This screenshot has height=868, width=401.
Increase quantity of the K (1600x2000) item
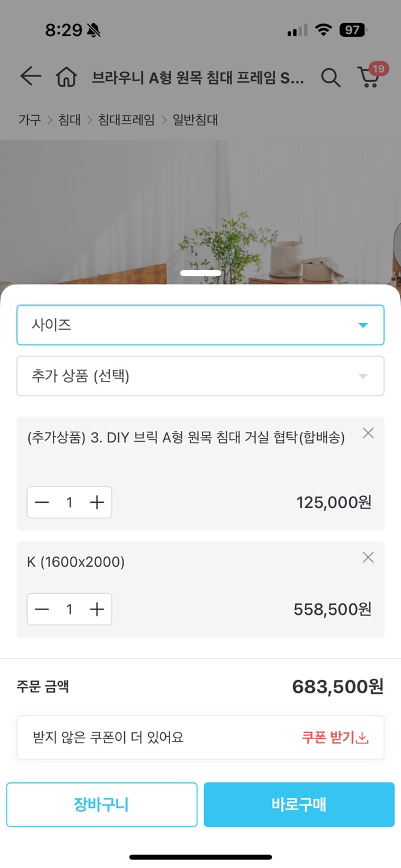[96, 609]
